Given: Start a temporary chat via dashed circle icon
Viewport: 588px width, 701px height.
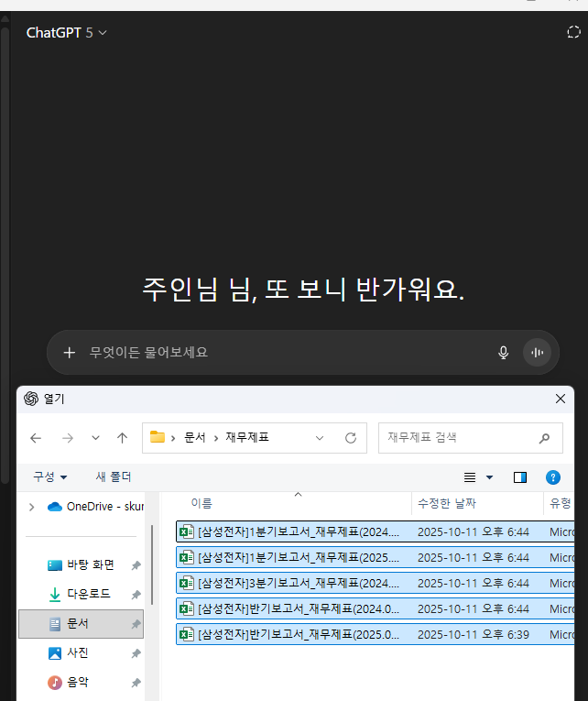Looking at the screenshot, I should (573, 32).
